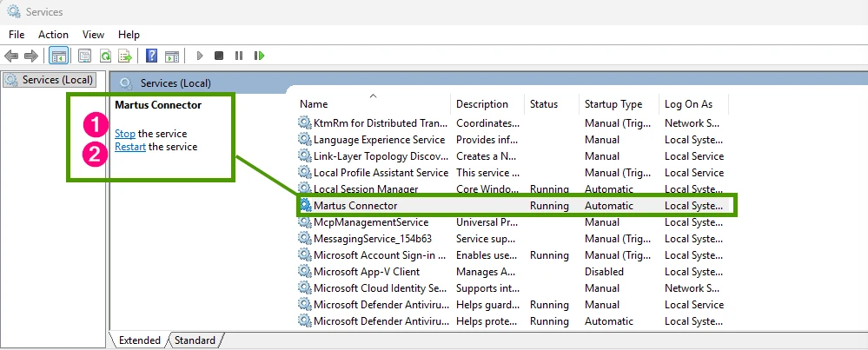Click 'Service sup...' description of MessagingService_154b63
Screen dimensions: 868x350
(x=487, y=239)
